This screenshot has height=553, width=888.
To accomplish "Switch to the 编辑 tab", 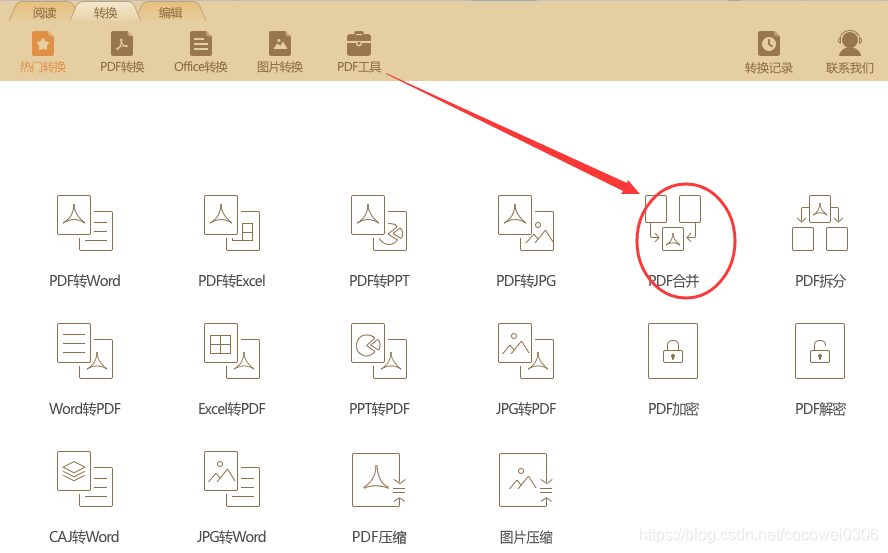I will [170, 12].
